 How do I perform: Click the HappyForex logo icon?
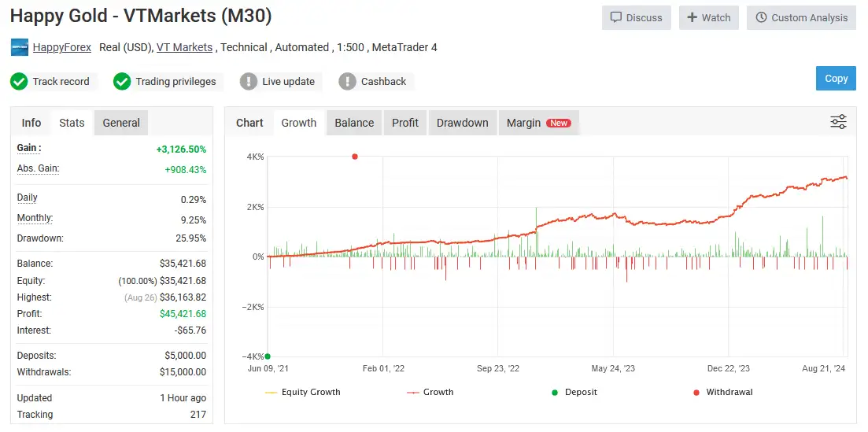pyautogui.click(x=20, y=47)
